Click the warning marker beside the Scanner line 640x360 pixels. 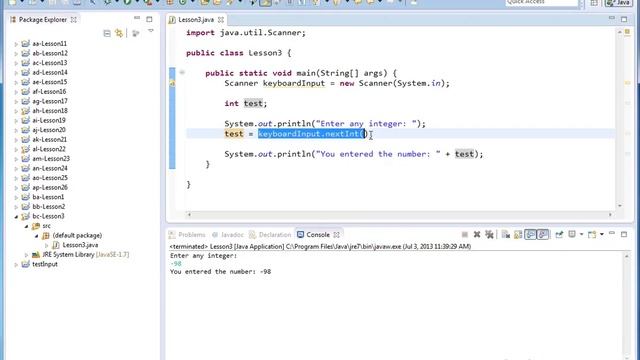[172, 83]
